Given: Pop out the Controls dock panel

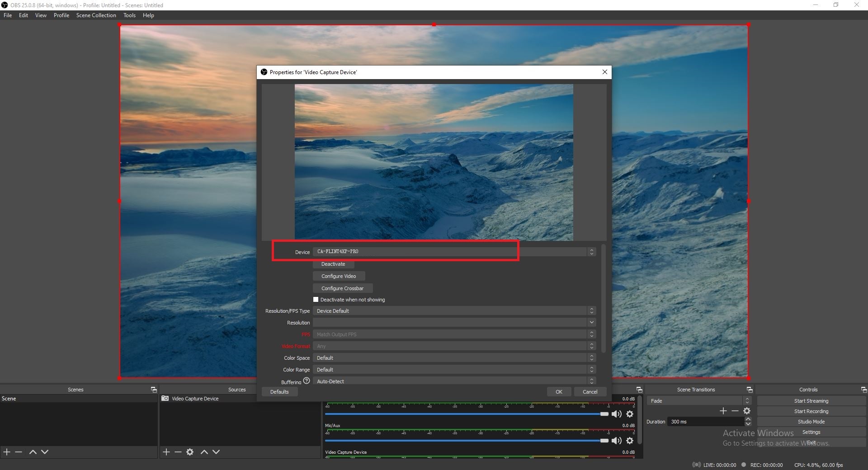Looking at the screenshot, I should 864,390.
